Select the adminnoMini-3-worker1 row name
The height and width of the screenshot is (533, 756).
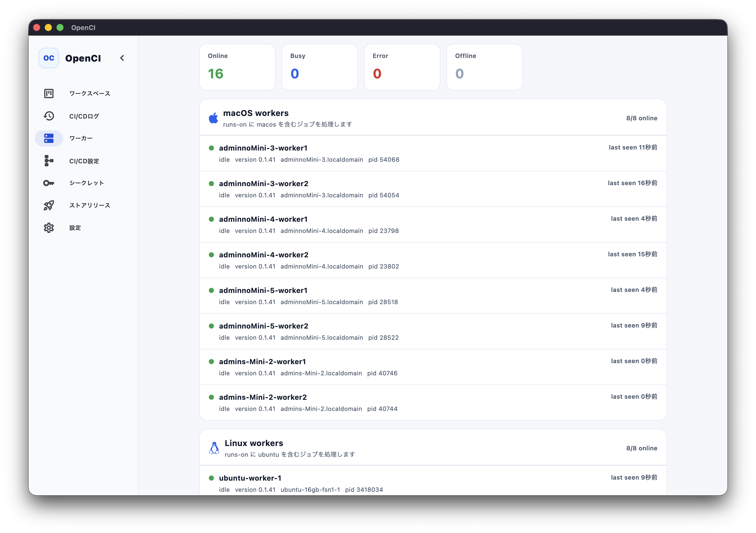pyautogui.click(x=263, y=148)
